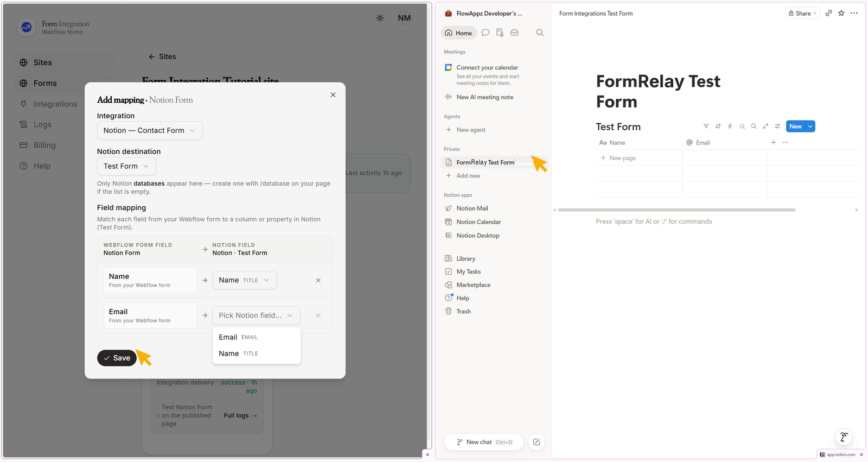The image size is (868, 462).
Task: Open Logs in the Form Integration sidebar
Action: pyautogui.click(x=65, y=124)
